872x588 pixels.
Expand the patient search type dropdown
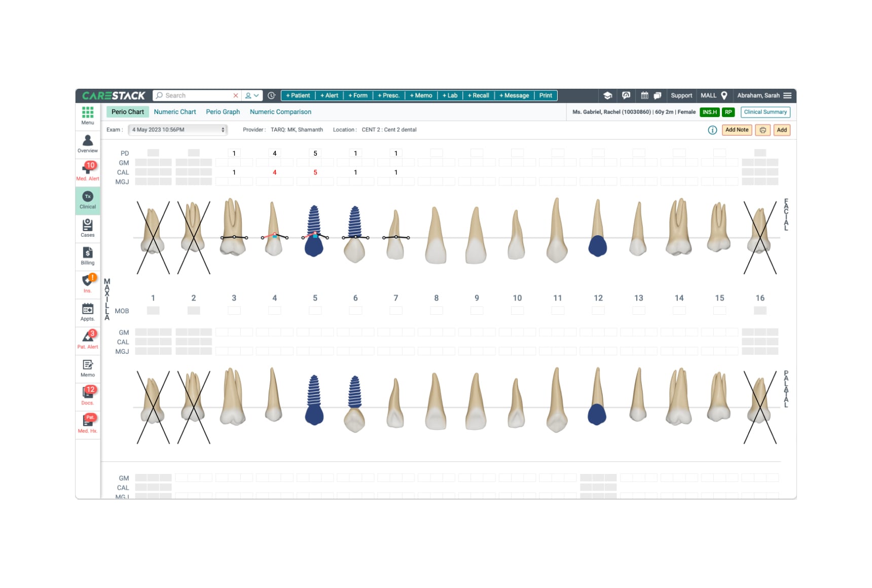252,95
